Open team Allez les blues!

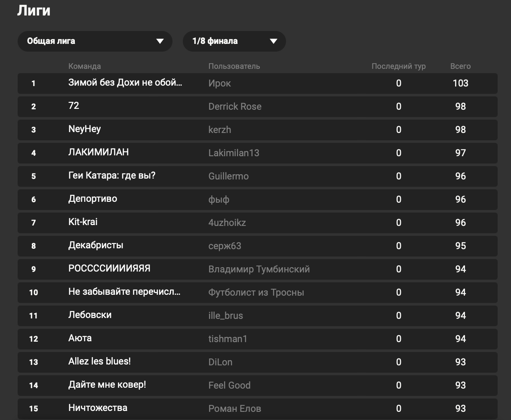pos(99,361)
